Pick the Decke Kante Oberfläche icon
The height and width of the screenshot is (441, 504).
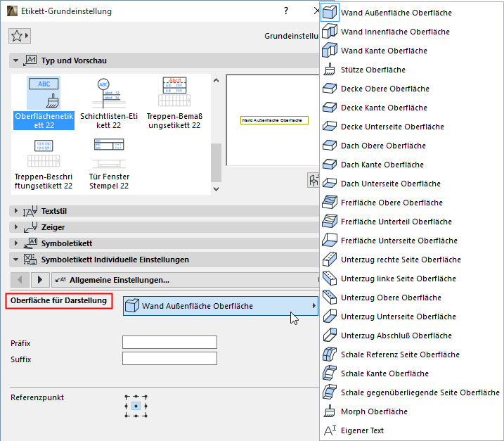(330, 108)
